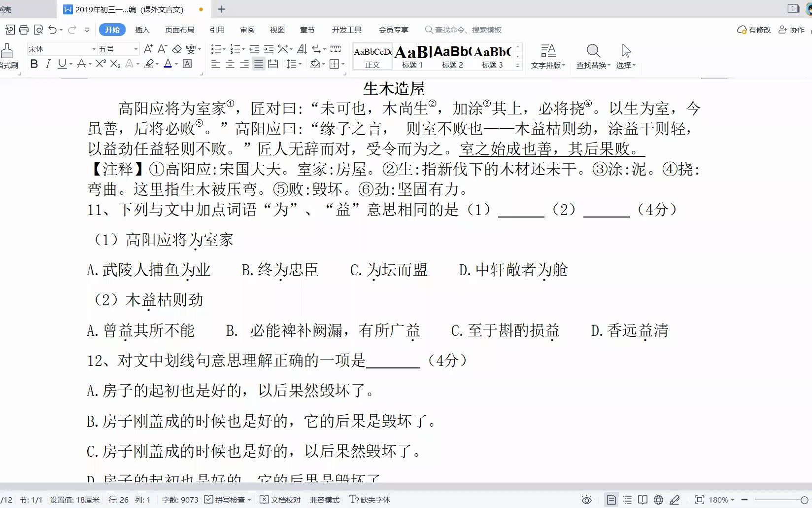Click the 有修改 (has changes) cloud button

tap(754, 30)
